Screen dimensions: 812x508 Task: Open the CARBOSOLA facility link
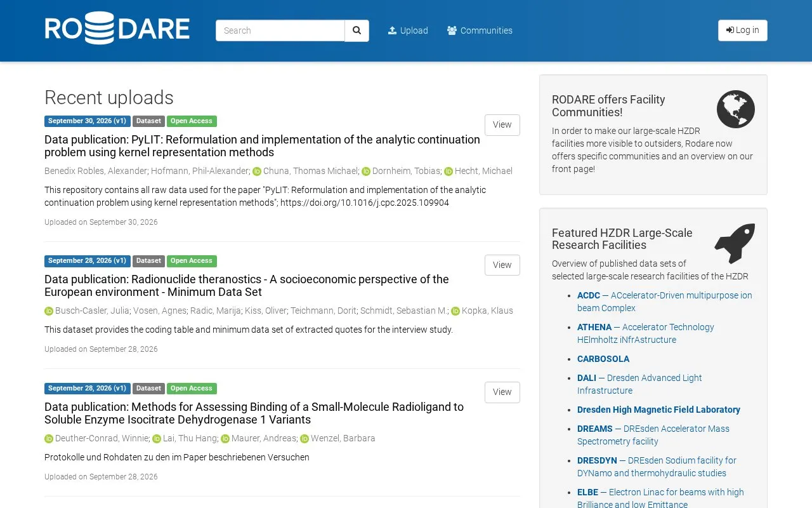tap(603, 359)
